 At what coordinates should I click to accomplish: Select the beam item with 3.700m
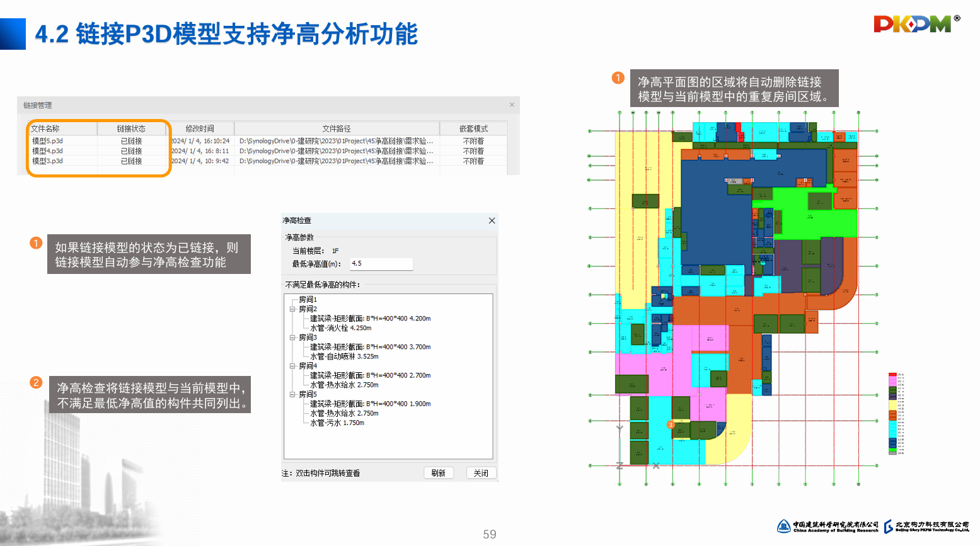[371, 347]
